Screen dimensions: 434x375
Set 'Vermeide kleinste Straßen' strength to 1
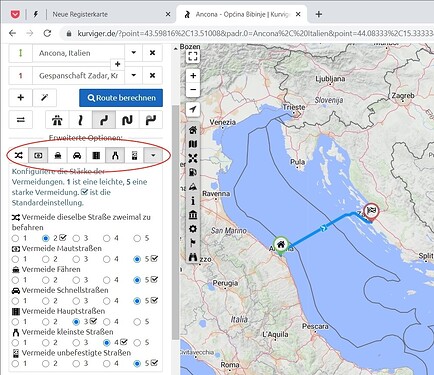coord(15,342)
